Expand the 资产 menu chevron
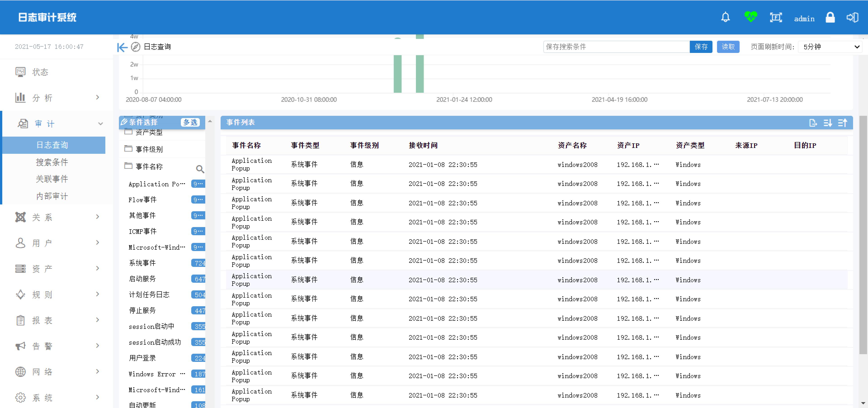 pyautogui.click(x=98, y=268)
